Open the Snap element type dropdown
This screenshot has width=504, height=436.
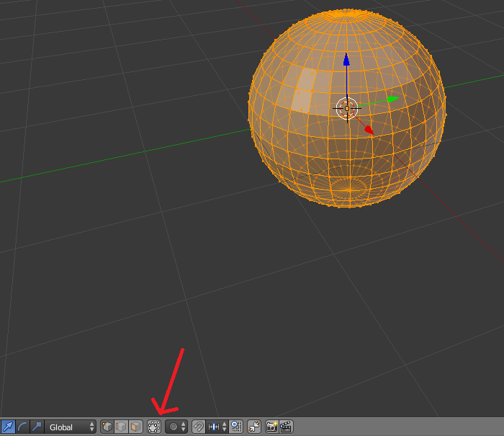click(x=217, y=427)
